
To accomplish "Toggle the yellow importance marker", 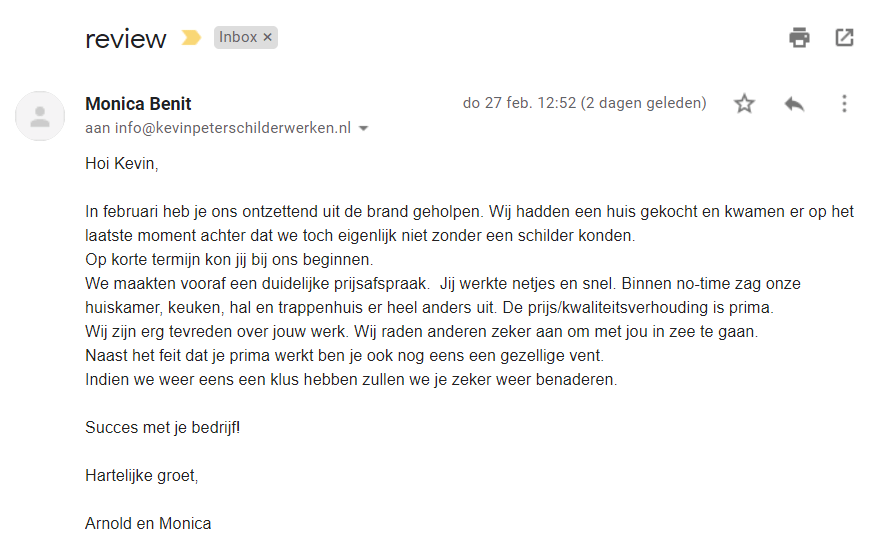I will (190, 38).
